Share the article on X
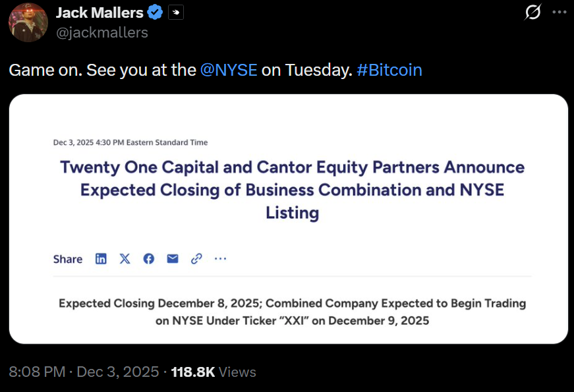574x392 pixels. pos(125,259)
